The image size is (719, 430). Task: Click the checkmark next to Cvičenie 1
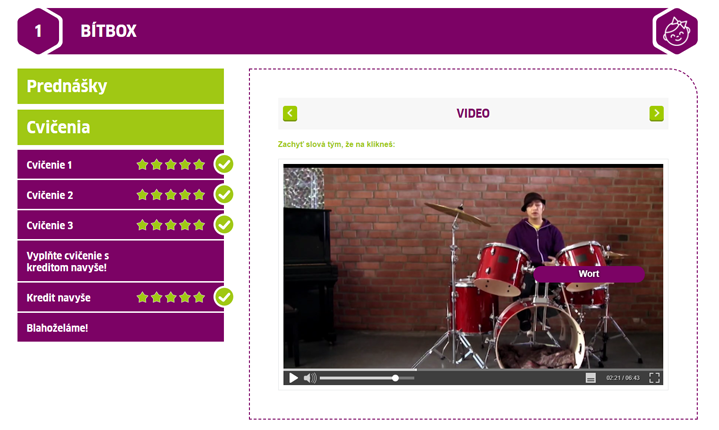pos(224,164)
